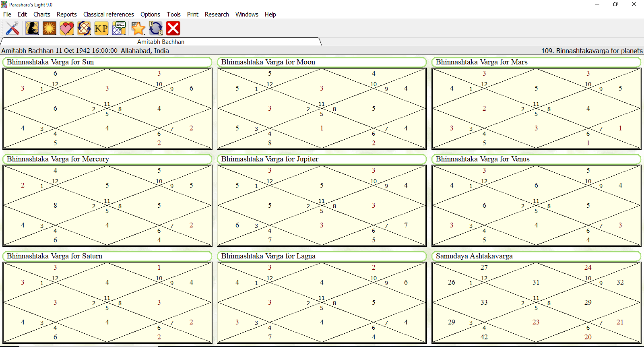Click the birth chart baby icon

pyautogui.click(x=32, y=28)
